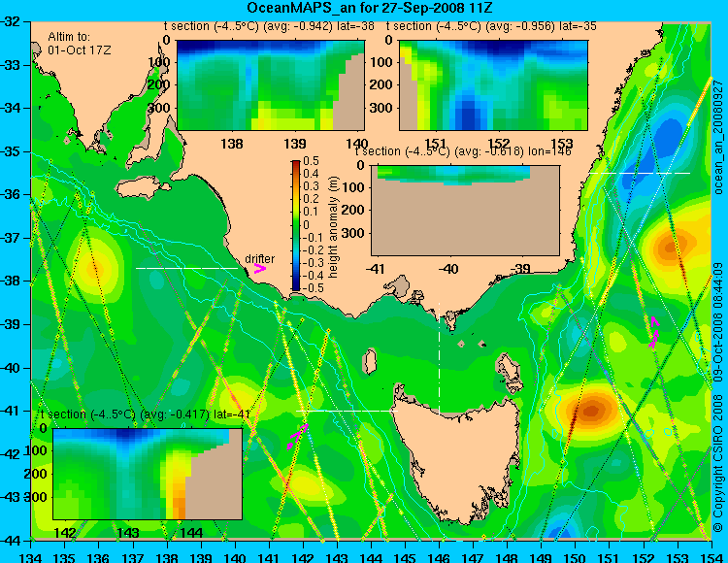728x563 pixels.
Task: Click the '0.5' tick on the colorbar
Action: pyautogui.click(x=311, y=161)
